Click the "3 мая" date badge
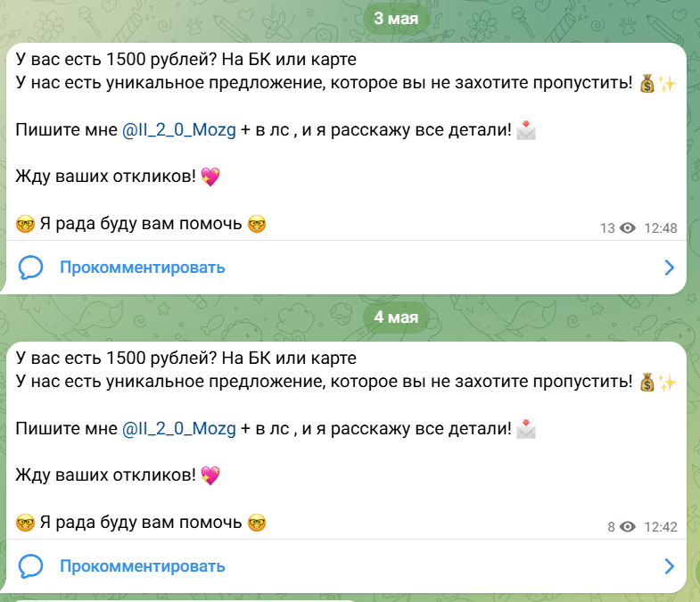 click(x=397, y=19)
